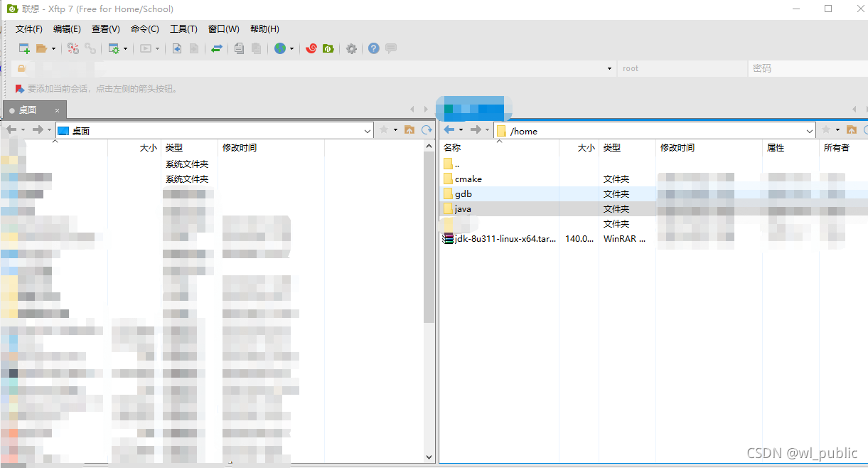Click the local pane scroll-down arrow
Image resolution: width=868 pixels, height=468 pixels.
click(429, 457)
